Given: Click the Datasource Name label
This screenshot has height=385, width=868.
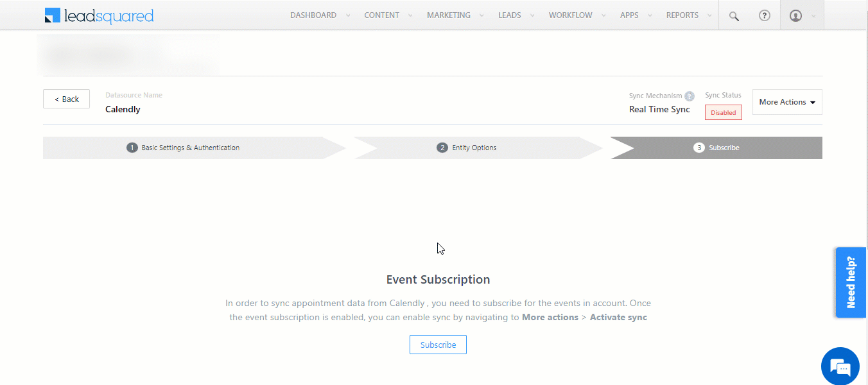Looking at the screenshot, I should coord(134,95).
